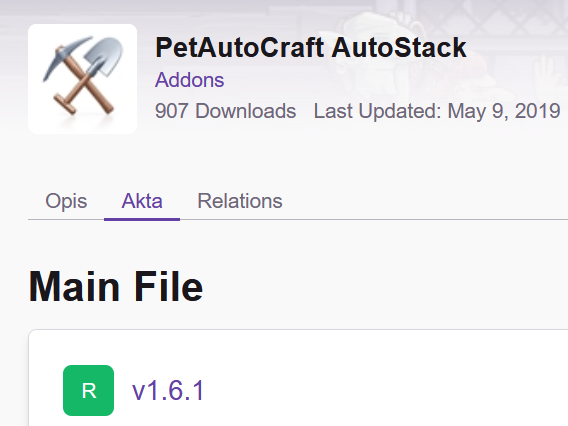
Task: Switch to the Opis tab
Action: click(66, 201)
